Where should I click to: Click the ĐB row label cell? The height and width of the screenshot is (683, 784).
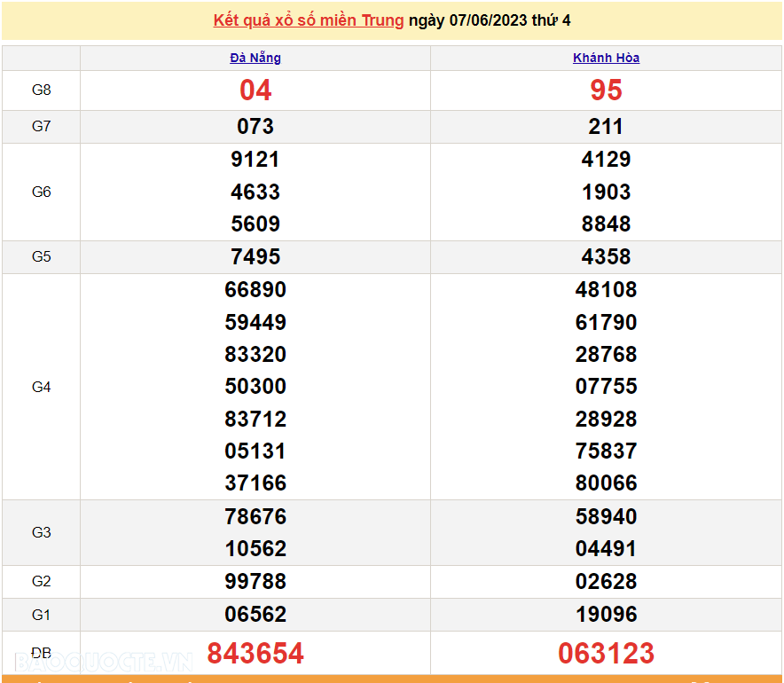pyautogui.click(x=40, y=653)
